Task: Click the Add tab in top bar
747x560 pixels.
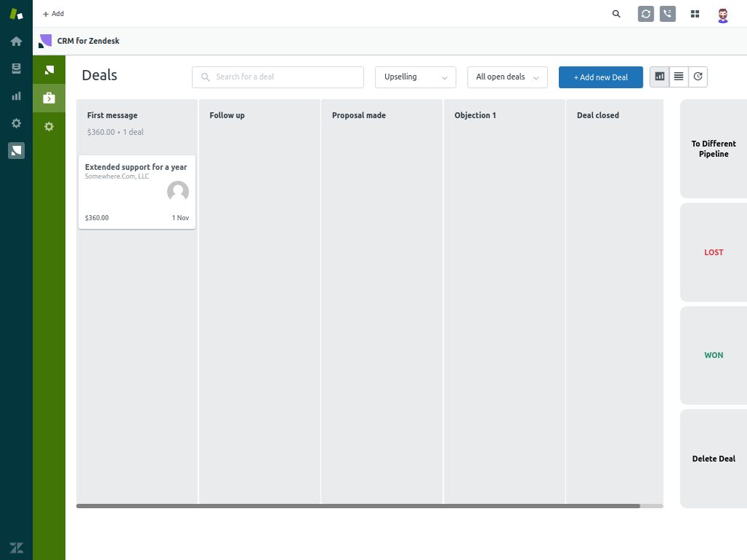Action: coord(53,14)
